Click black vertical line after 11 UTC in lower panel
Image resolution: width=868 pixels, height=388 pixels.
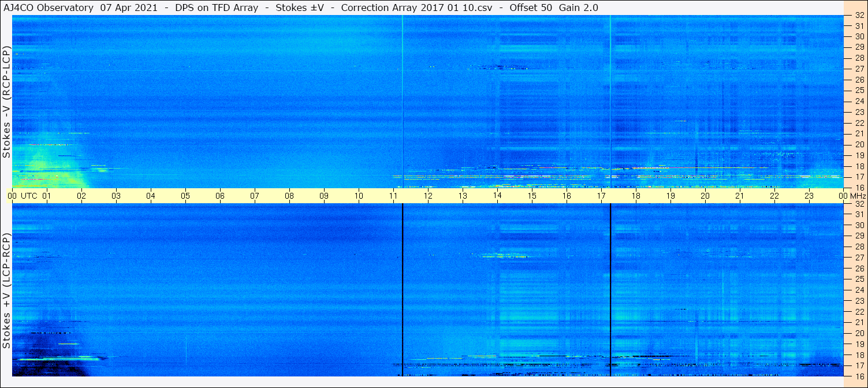tap(402, 289)
